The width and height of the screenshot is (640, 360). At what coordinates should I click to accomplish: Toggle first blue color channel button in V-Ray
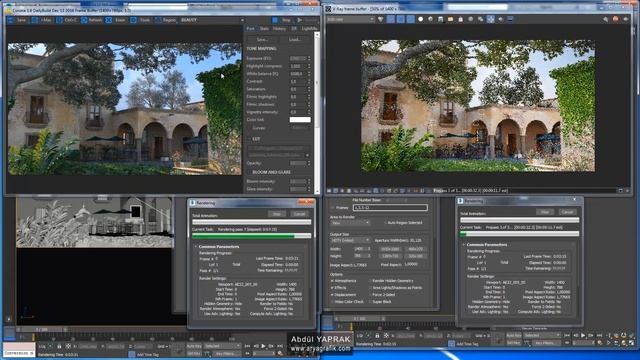point(391,19)
